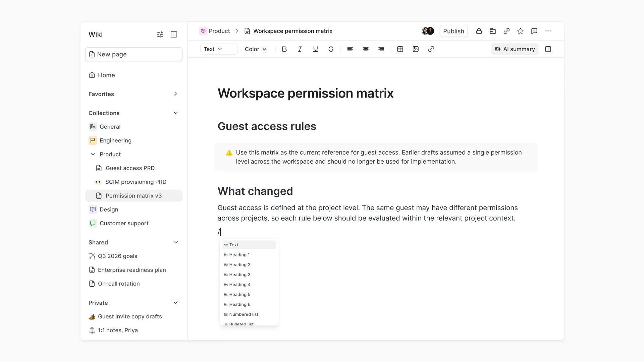Click the collaborator avatars
644x362 pixels.
[x=428, y=31]
